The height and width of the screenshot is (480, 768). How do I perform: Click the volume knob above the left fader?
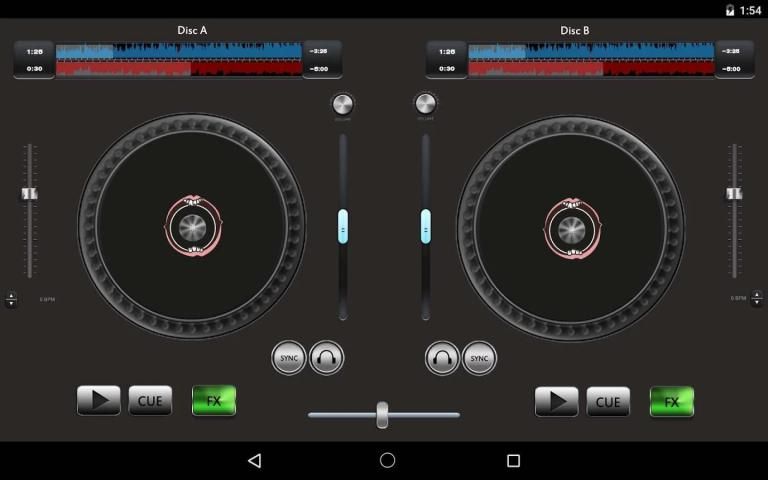342,105
